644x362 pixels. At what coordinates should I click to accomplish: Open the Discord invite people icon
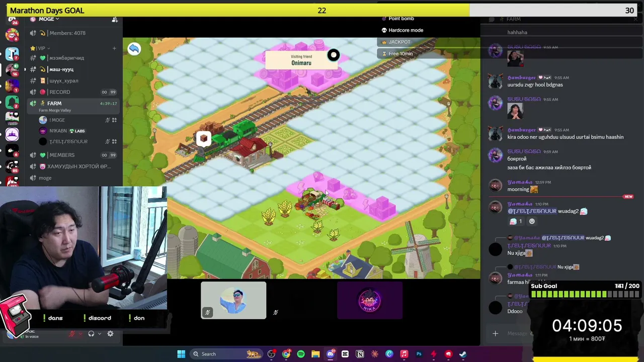click(115, 20)
